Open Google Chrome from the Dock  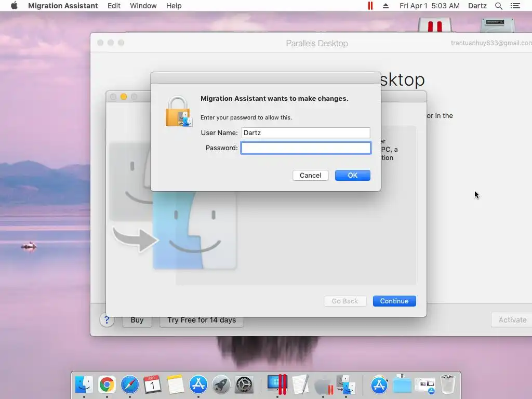pos(107,385)
